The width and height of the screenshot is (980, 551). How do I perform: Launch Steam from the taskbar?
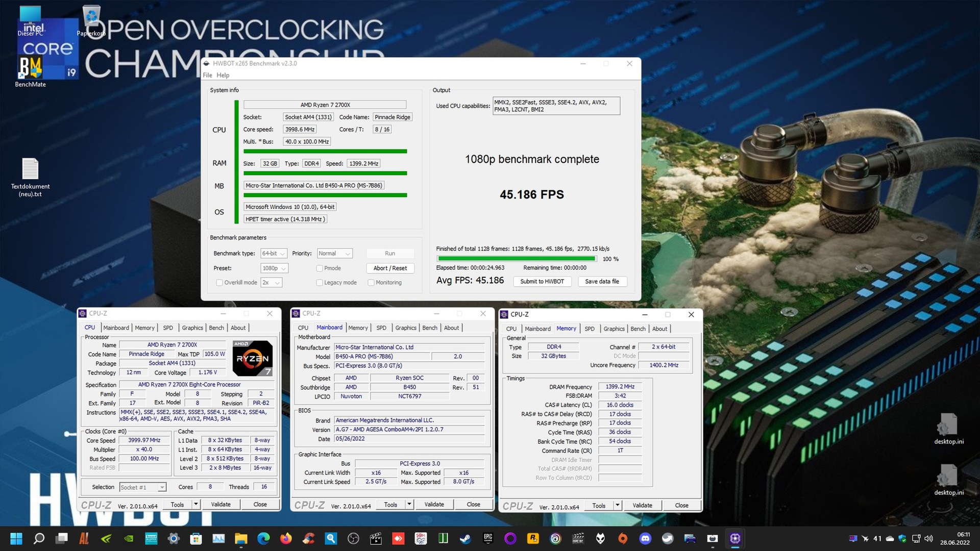coord(465,538)
